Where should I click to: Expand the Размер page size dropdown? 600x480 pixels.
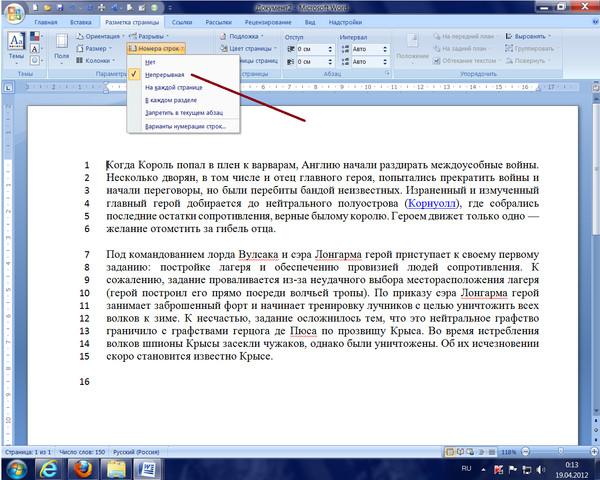[94, 48]
